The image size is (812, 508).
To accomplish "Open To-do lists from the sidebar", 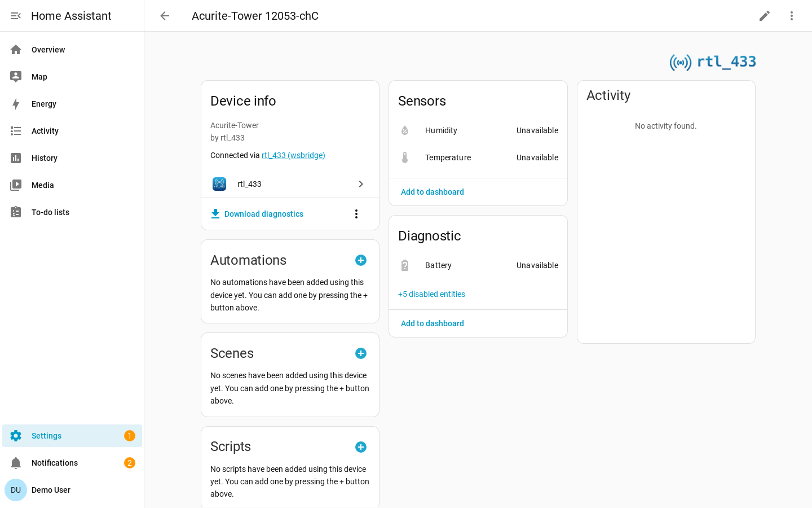I will [72, 212].
